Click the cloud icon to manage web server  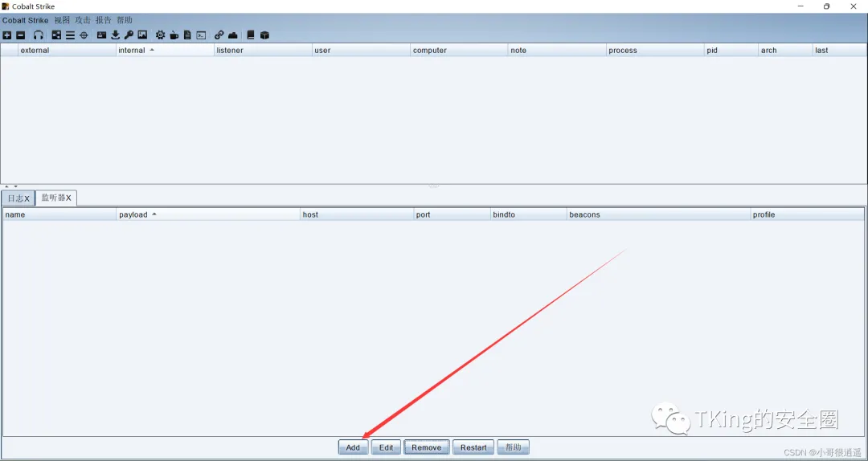pos(233,35)
